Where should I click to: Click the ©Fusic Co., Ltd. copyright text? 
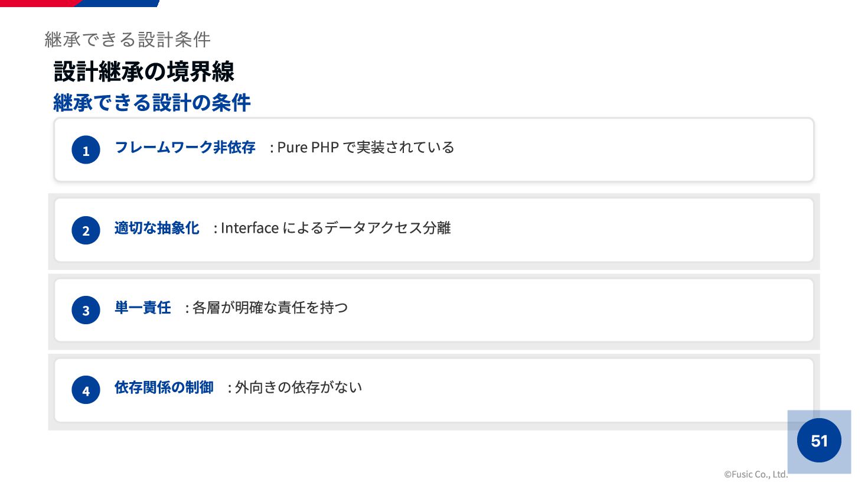(756, 474)
